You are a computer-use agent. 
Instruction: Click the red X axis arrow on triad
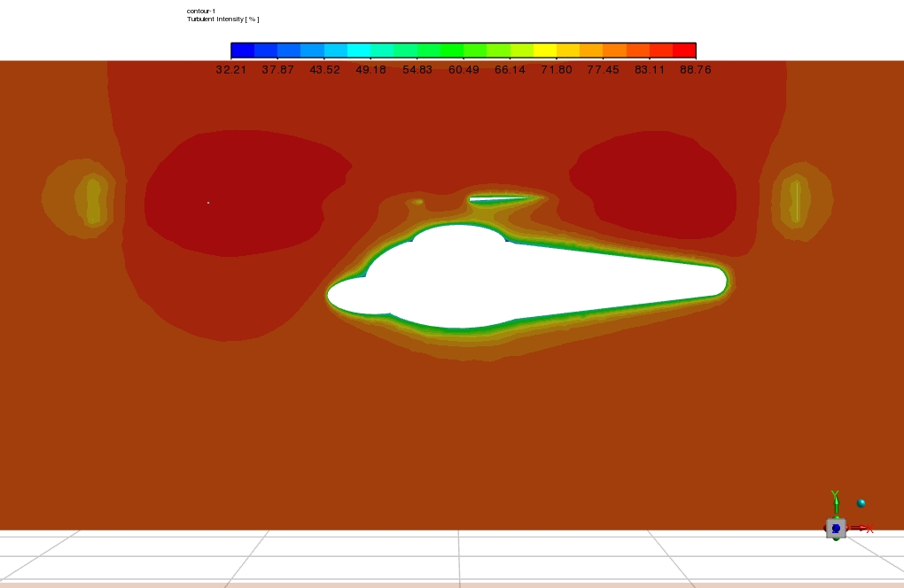pyautogui.click(x=863, y=529)
